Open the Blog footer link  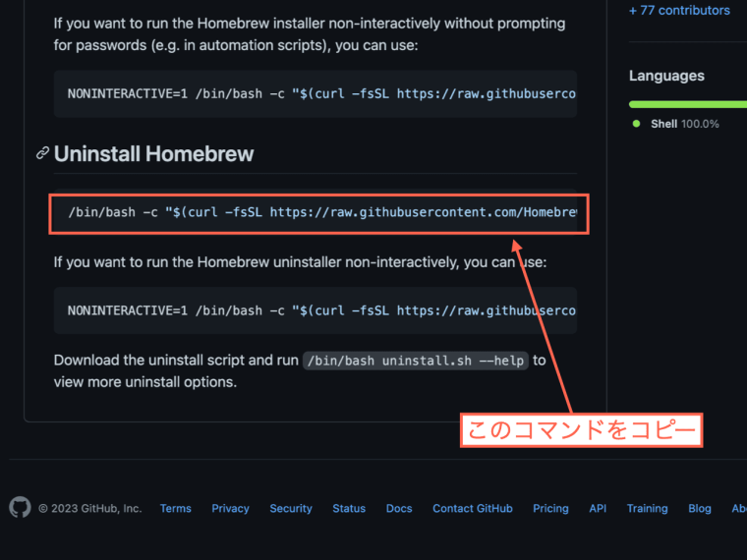pos(700,509)
